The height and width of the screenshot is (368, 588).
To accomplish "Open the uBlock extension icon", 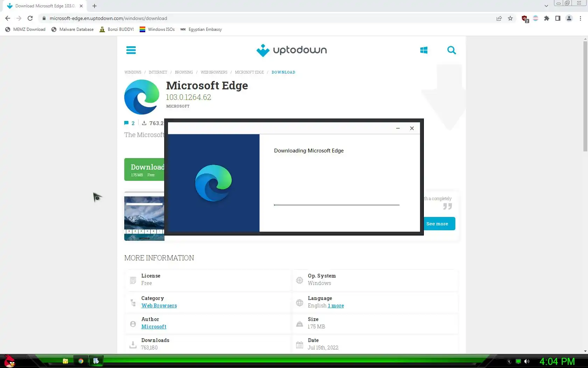I will click(525, 19).
